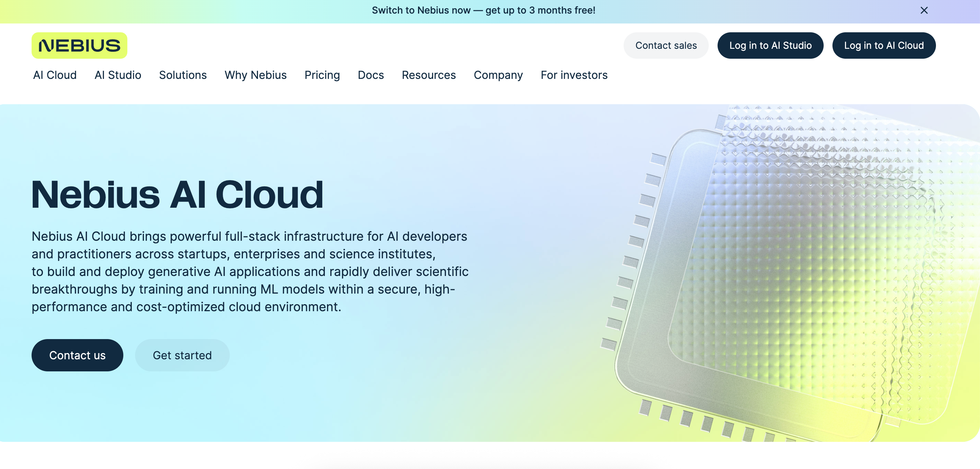Image resolution: width=980 pixels, height=469 pixels.
Task: Open the AI Cloud menu
Action: (x=55, y=75)
